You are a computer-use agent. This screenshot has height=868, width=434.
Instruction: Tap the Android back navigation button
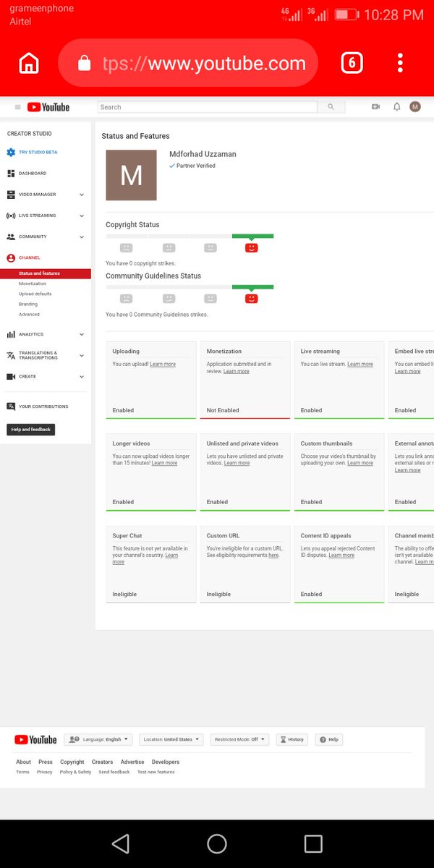point(121,843)
